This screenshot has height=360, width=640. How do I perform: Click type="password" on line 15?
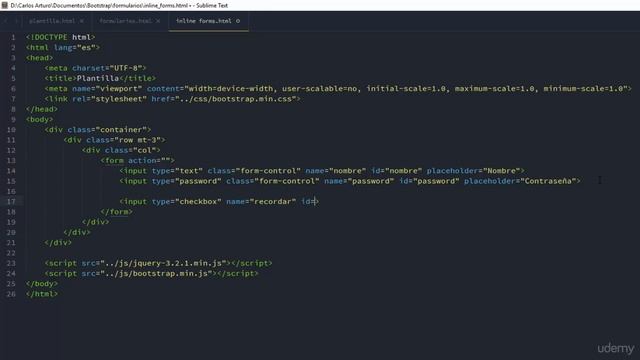click(186, 181)
